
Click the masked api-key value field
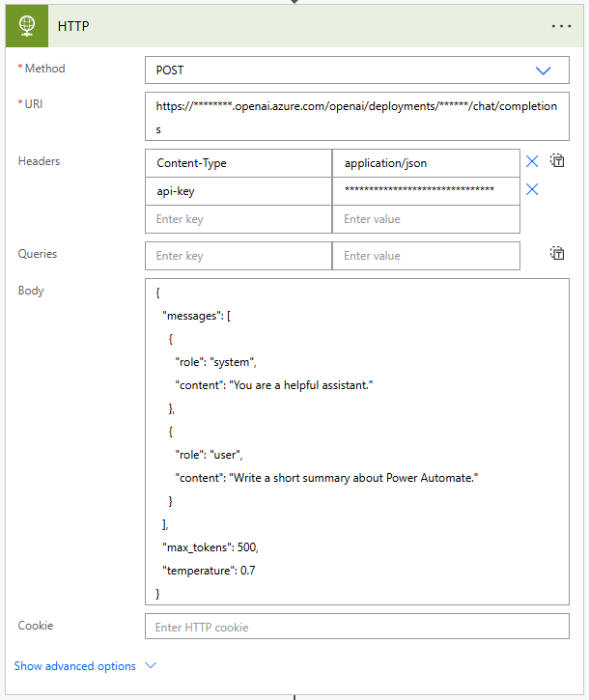[x=425, y=191]
